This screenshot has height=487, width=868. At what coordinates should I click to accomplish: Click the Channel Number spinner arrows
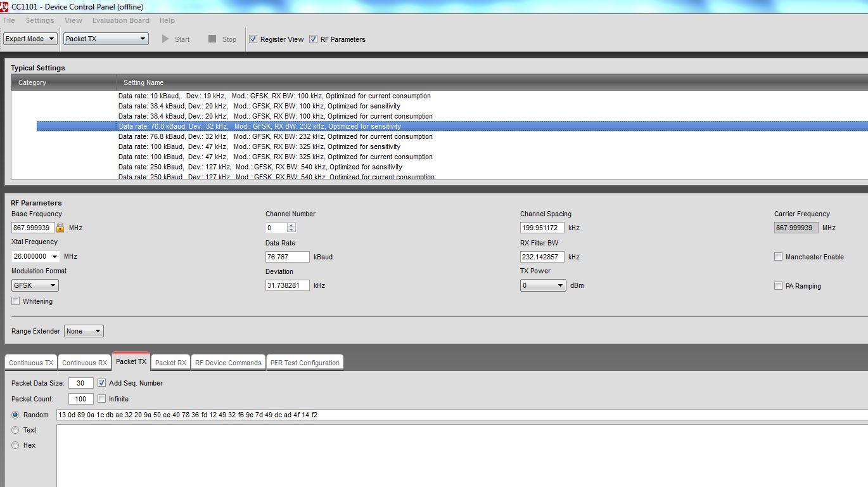click(291, 228)
